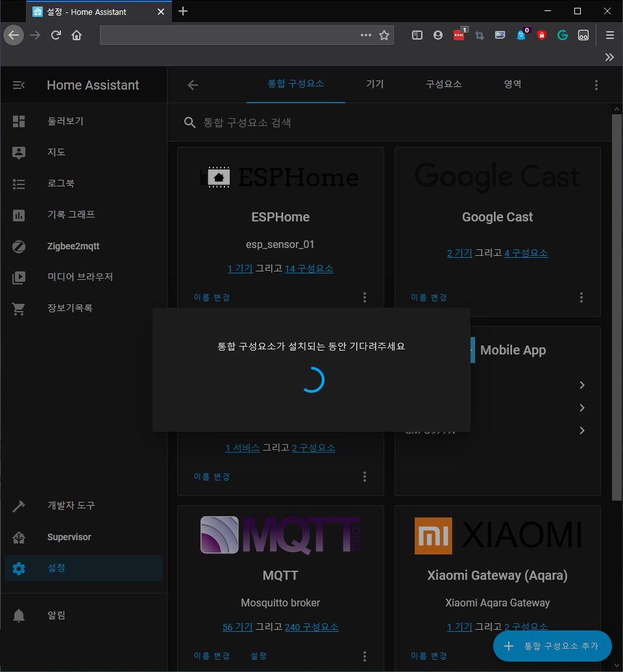Open 개발자 도구 developer tools
Image resolution: width=623 pixels, height=672 pixels.
[x=84, y=506]
